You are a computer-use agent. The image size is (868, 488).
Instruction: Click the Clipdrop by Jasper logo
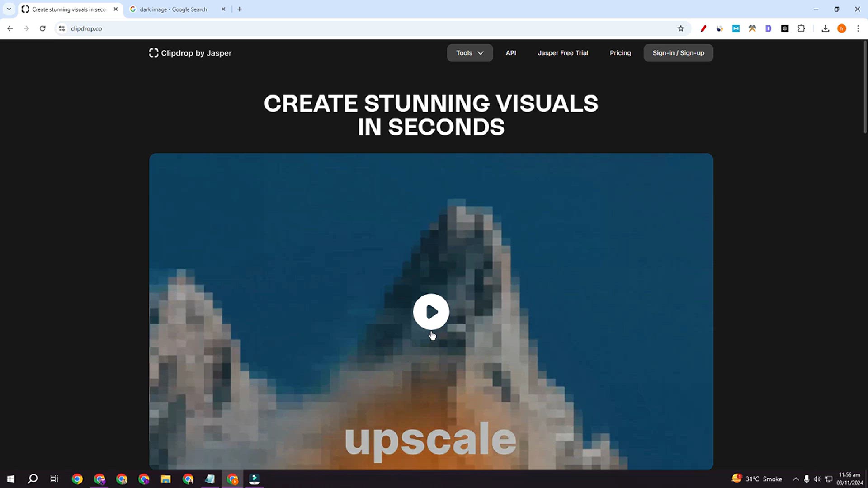tap(190, 53)
